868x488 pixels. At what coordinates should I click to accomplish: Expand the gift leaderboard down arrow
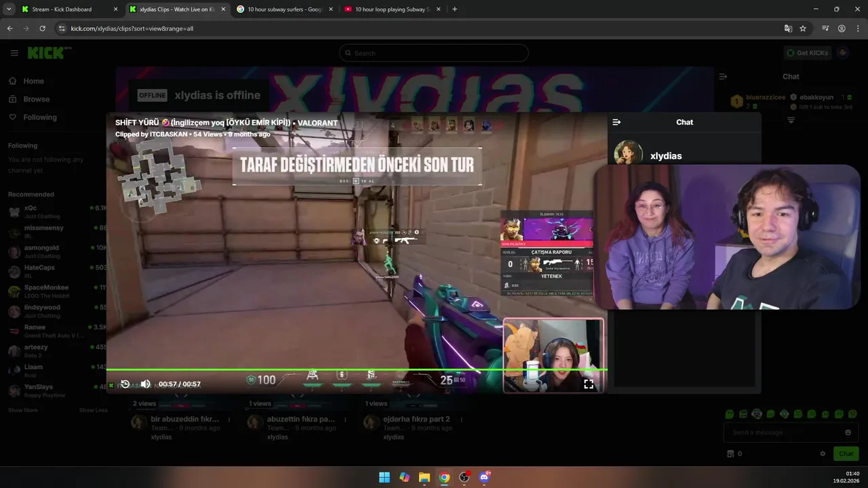791,120
